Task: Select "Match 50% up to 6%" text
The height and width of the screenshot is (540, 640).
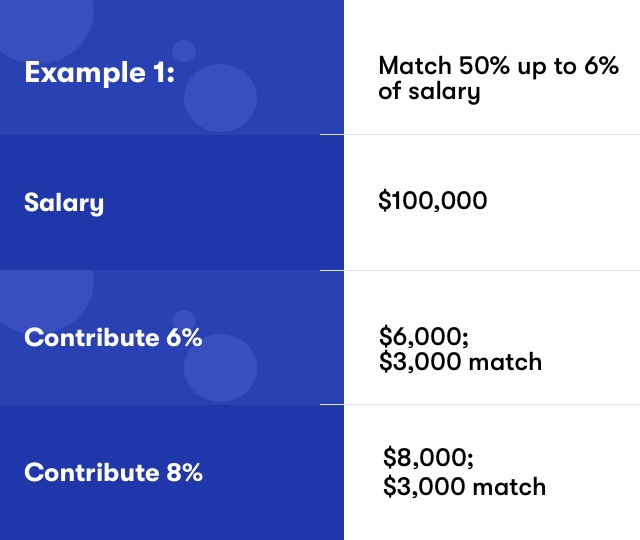Action: coord(498,66)
